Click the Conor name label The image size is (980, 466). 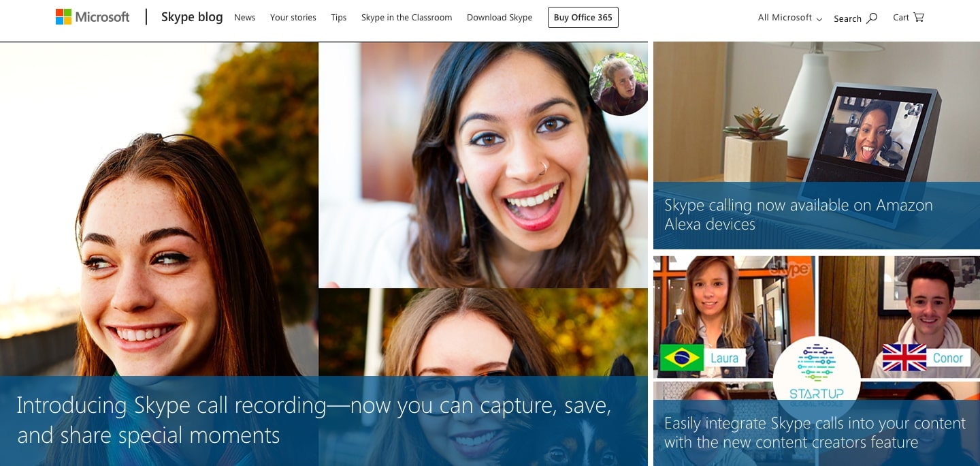click(948, 358)
